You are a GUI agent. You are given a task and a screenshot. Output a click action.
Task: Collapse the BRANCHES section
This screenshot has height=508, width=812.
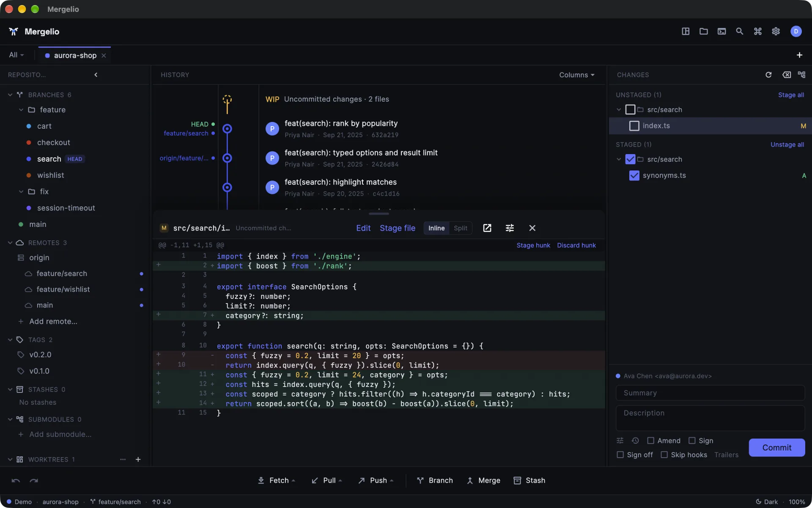click(10, 95)
